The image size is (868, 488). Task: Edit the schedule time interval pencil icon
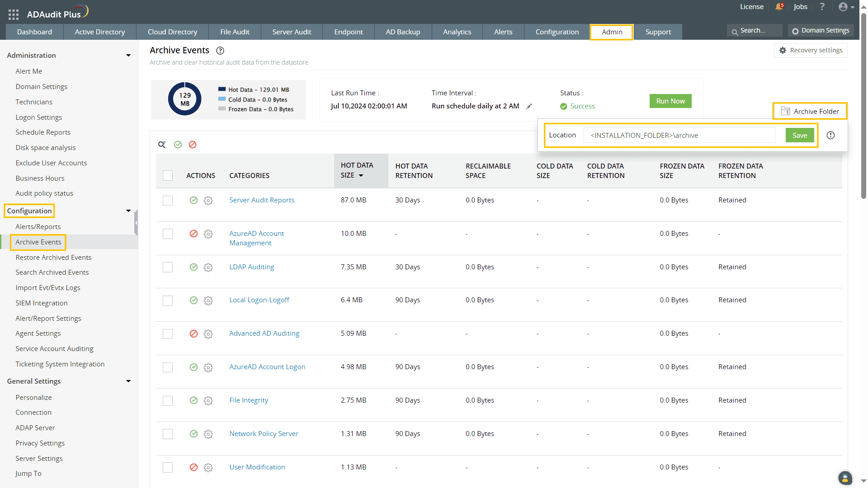[x=529, y=107]
